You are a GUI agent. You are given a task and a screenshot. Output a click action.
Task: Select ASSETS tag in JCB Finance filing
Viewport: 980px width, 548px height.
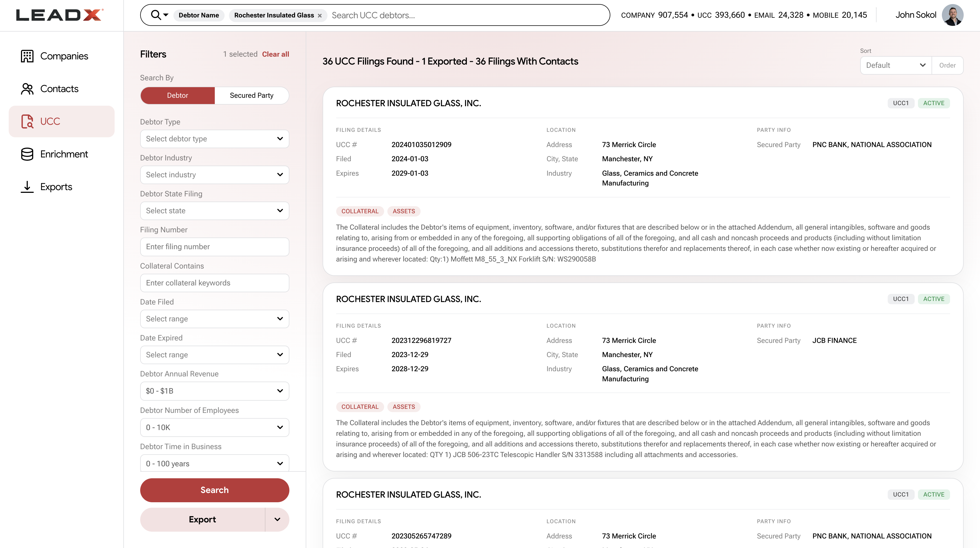(404, 407)
